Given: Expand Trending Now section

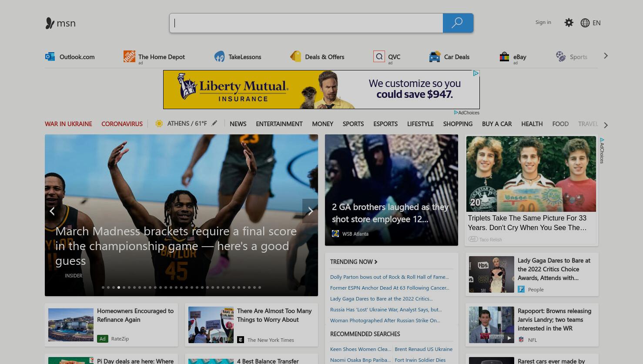Looking at the screenshot, I should click(x=354, y=262).
